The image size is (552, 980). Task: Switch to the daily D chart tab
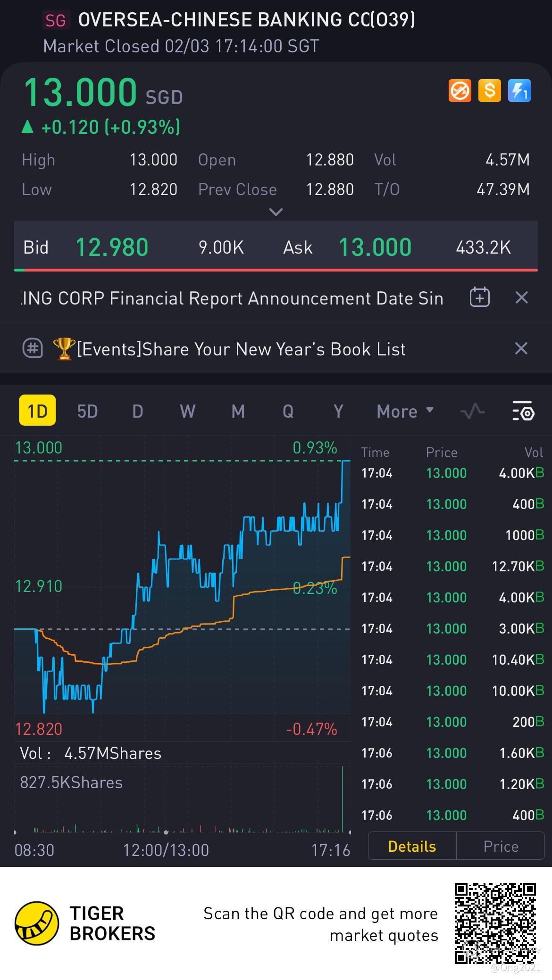(137, 412)
